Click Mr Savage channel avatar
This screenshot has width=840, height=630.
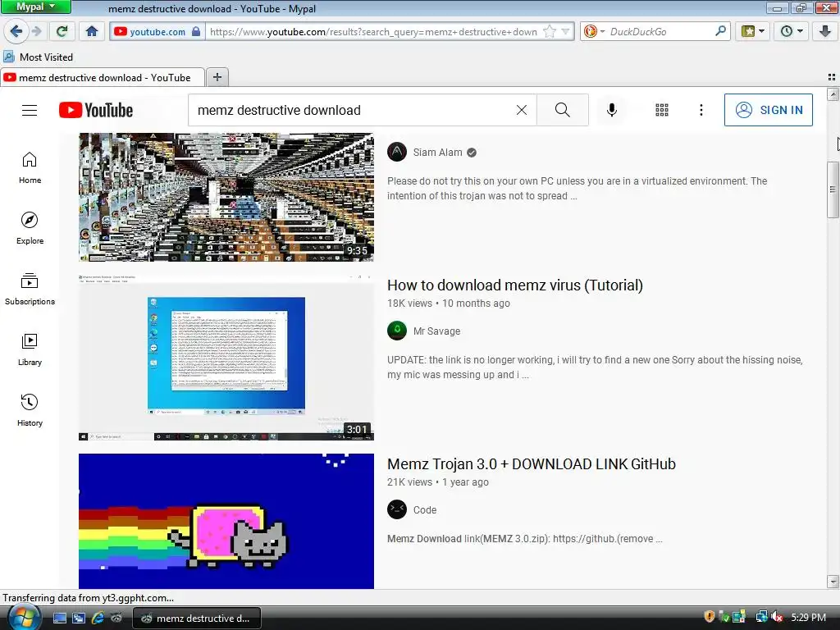[x=397, y=331]
